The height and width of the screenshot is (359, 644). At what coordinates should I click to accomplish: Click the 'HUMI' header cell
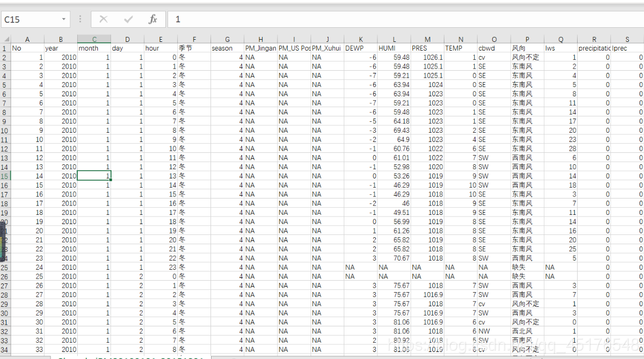click(x=394, y=48)
